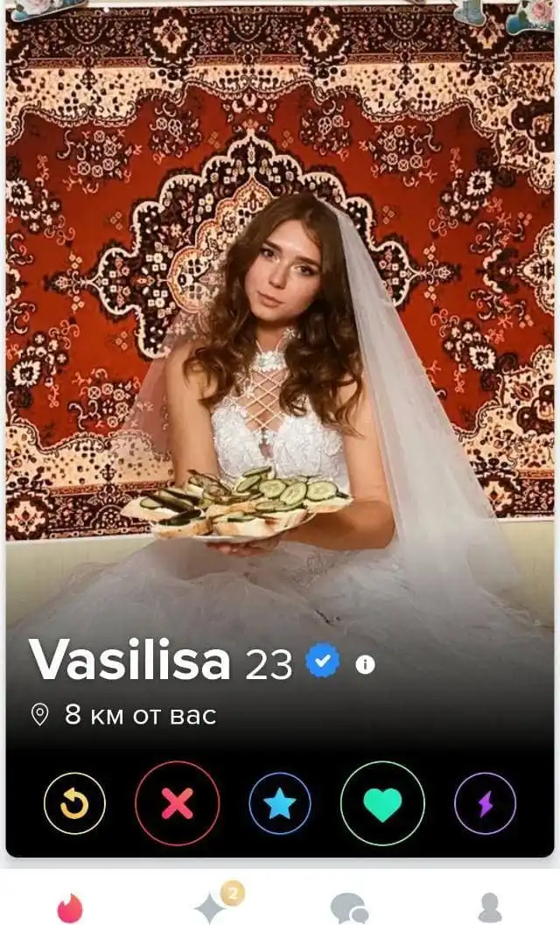
Task: Tap the distance text 8 км от вас
Action: 141,715
